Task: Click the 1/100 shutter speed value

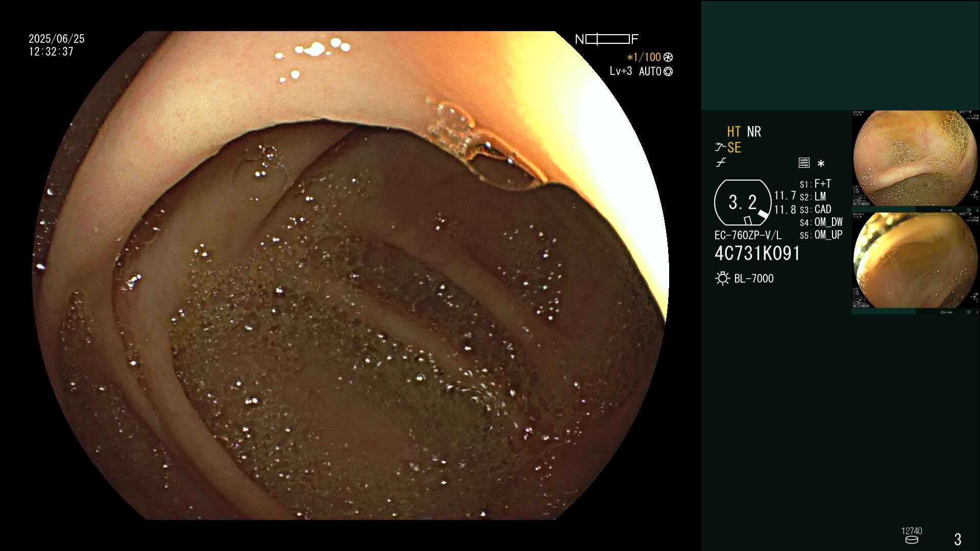Action: click(x=644, y=57)
